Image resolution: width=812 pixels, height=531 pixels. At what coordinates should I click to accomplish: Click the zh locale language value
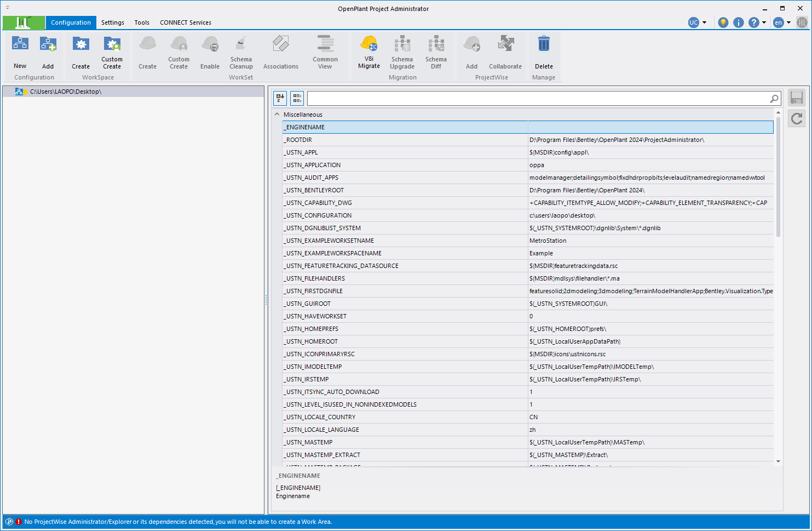[x=650, y=430]
